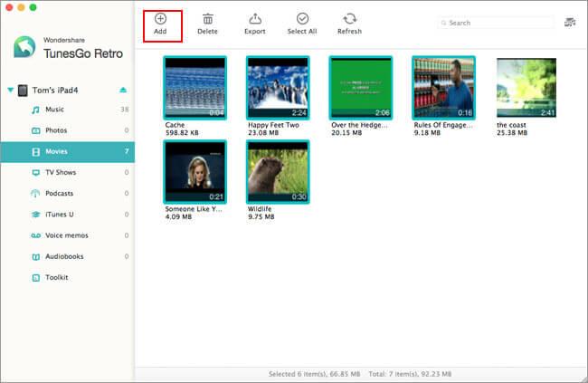
Task: Click the "9.75 MB" size label
Action: click(x=261, y=217)
